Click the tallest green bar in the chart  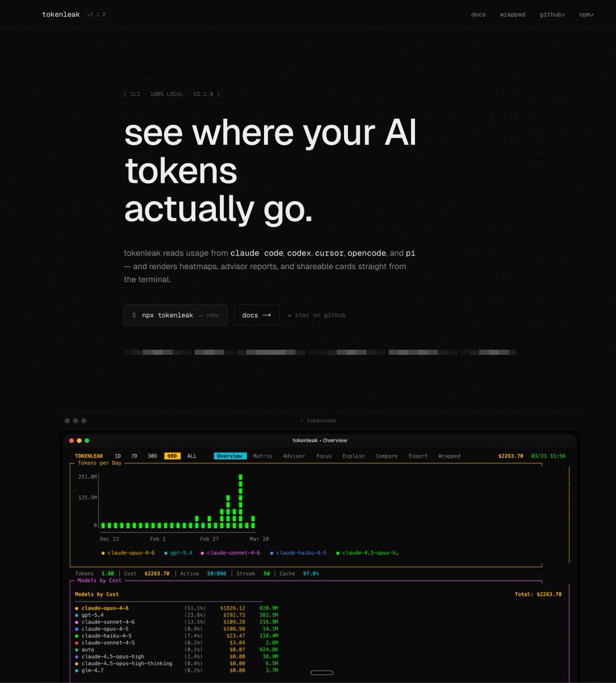pos(241,501)
